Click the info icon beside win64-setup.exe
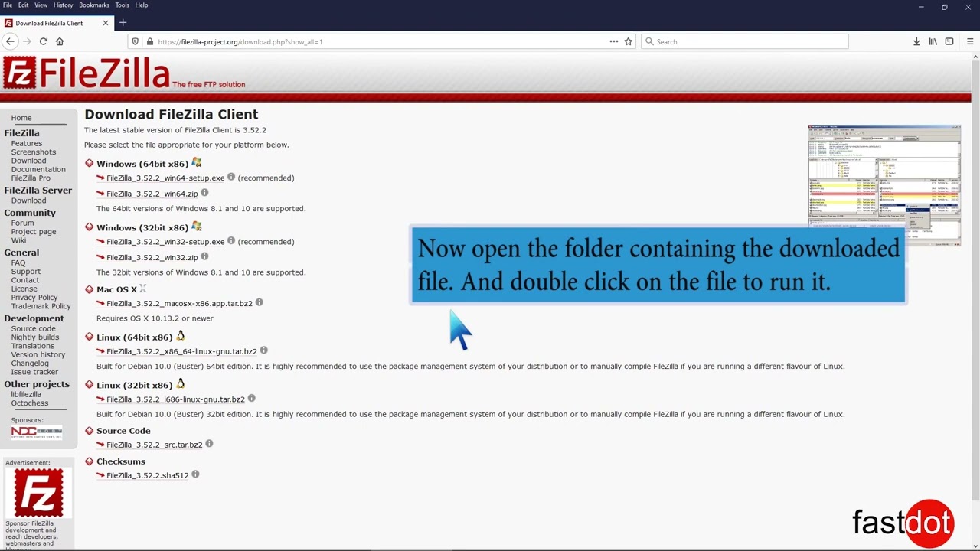This screenshot has width=980, height=551. [x=231, y=178]
